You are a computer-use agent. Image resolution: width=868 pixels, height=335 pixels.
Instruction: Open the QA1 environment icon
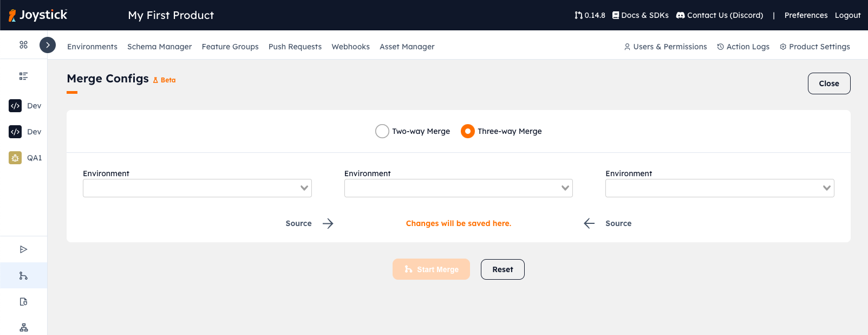[x=15, y=158]
